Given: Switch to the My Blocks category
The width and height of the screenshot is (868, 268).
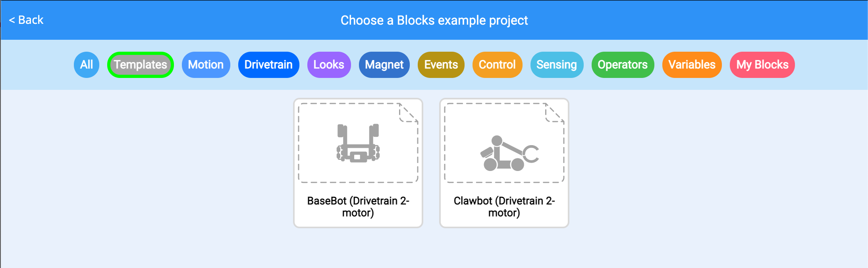Looking at the screenshot, I should tap(762, 64).
